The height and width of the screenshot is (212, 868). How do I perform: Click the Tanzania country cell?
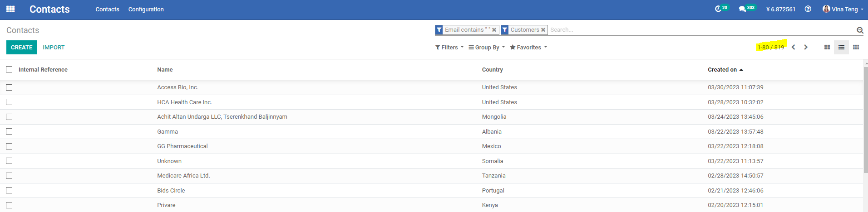point(493,176)
